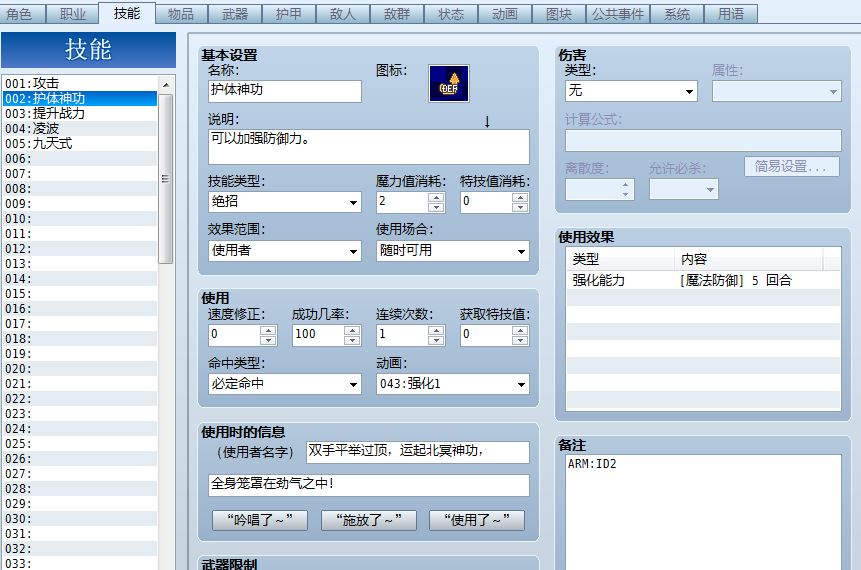Select empty skill slot 020
861x570 pixels.
click(x=80, y=368)
